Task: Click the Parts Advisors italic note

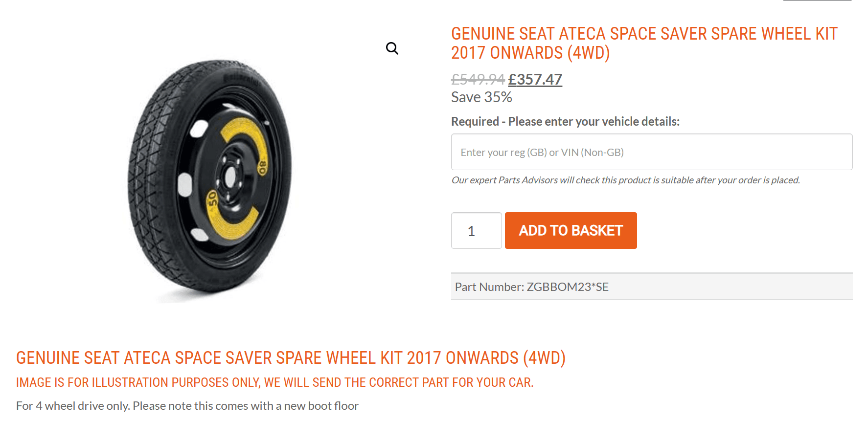Action: 625,180
